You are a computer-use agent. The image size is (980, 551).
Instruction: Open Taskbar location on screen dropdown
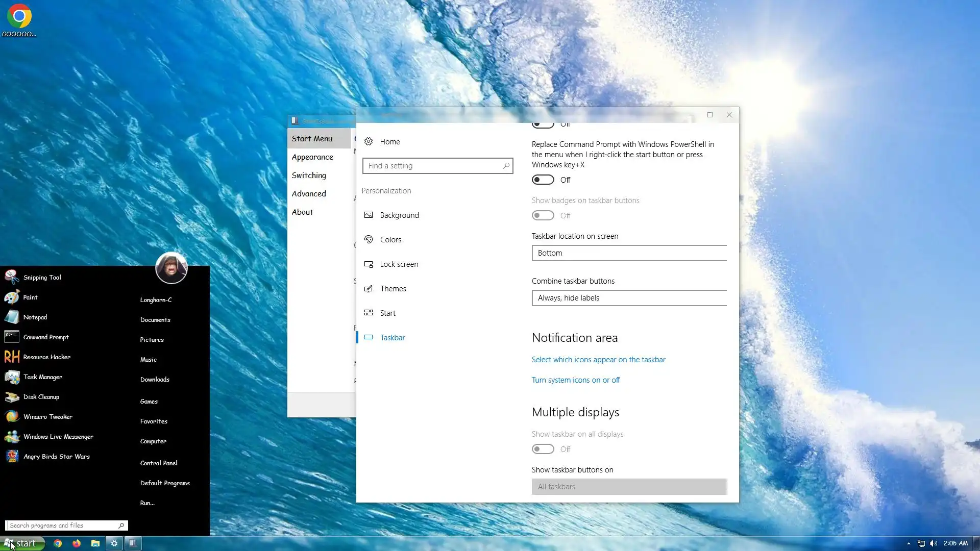tap(629, 253)
